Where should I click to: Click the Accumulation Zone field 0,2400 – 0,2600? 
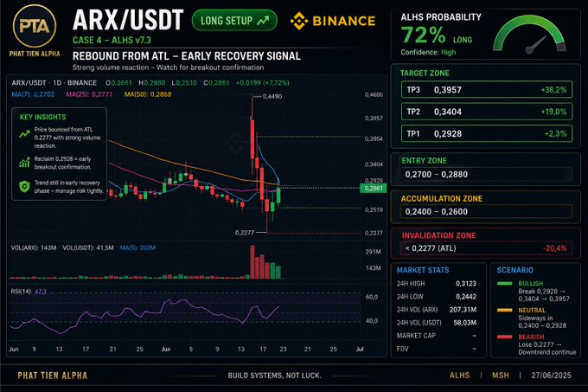[x=487, y=211]
